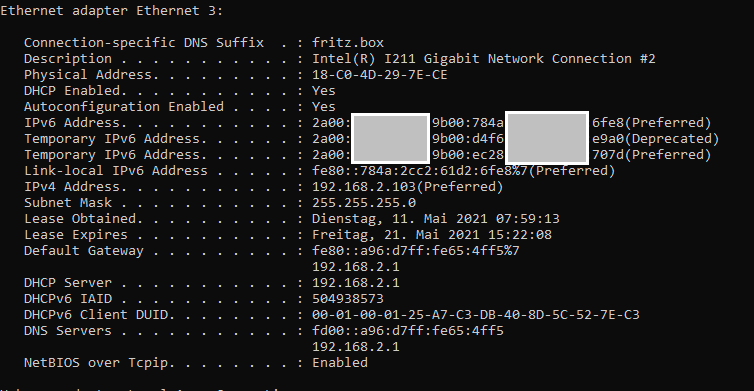Image resolution: width=754 pixels, height=391 pixels.
Task: Click the IPv4 address 192.168.2.103
Action: click(364, 187)
